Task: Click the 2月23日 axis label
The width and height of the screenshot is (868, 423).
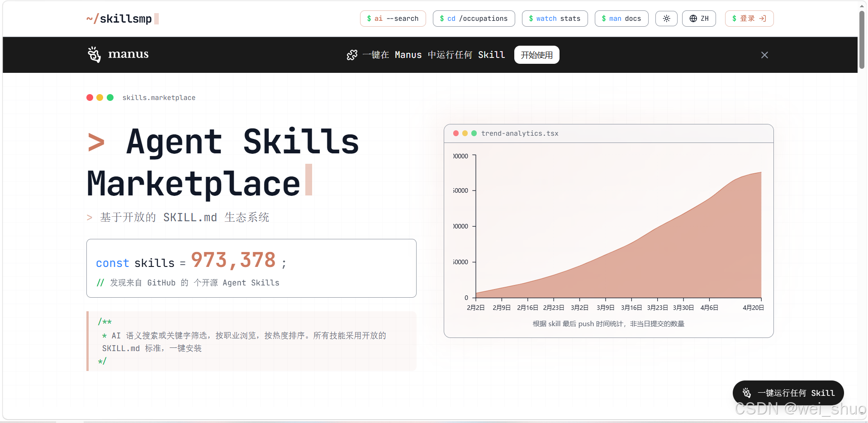Action: [554, 308]
